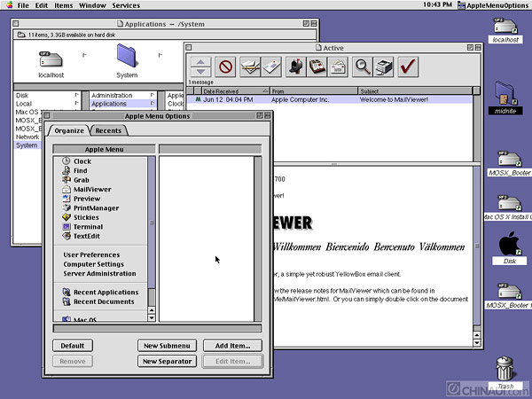Click the red no-entry delete icon in MailViewer
Screen dimensions: 532x399
click(226, 66)
